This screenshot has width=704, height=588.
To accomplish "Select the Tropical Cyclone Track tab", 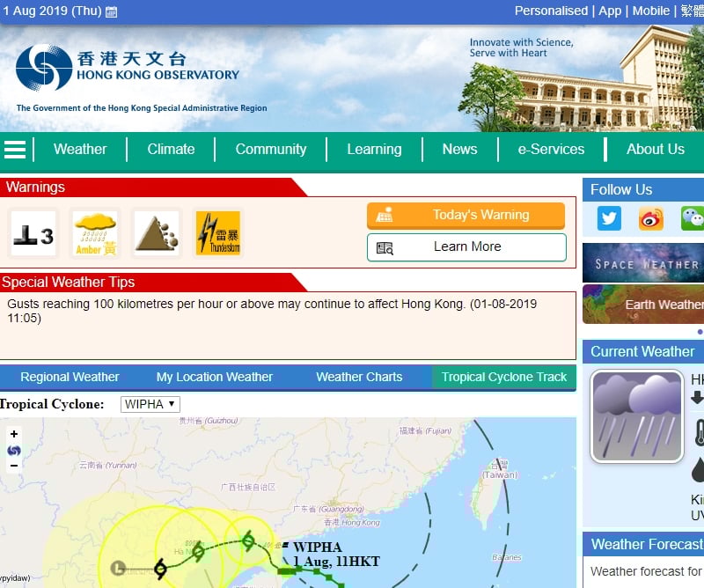I will 503,377.
